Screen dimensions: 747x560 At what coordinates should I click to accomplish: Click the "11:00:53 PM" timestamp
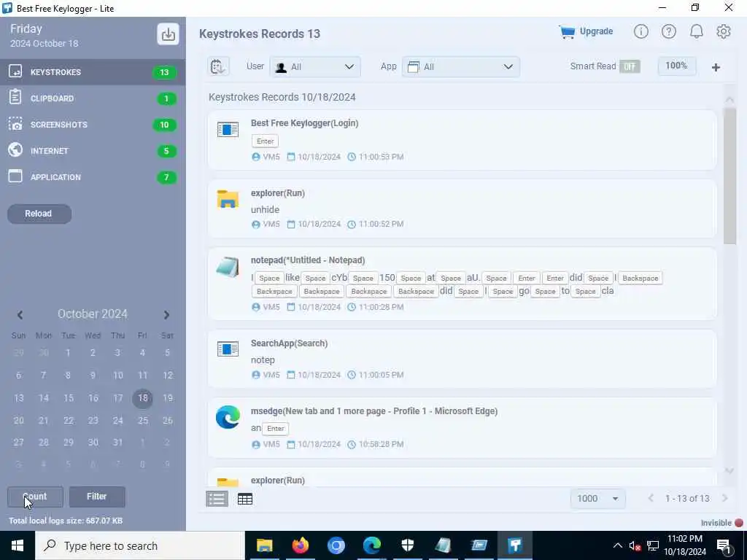[x=381, y=157]
